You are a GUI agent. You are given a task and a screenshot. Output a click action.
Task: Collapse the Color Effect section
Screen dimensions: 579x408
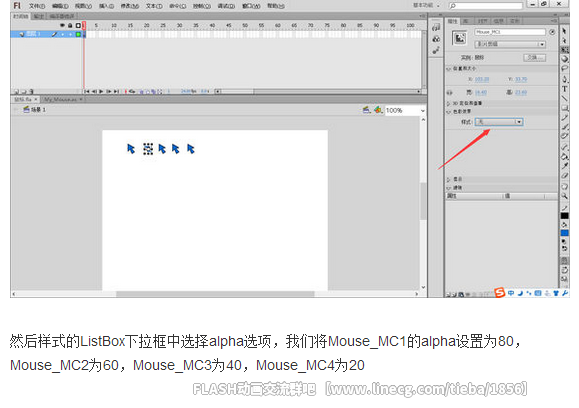pyautogui.click(x=449, y=112)
